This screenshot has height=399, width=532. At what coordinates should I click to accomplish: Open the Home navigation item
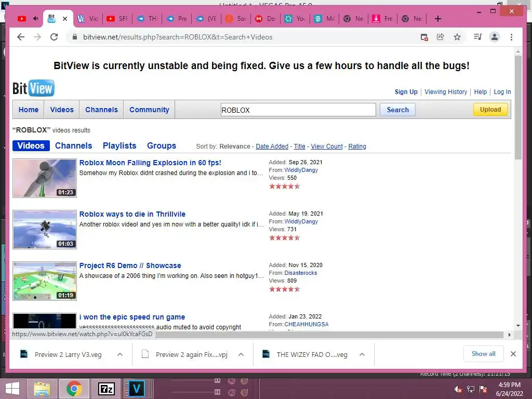[29, 110]
